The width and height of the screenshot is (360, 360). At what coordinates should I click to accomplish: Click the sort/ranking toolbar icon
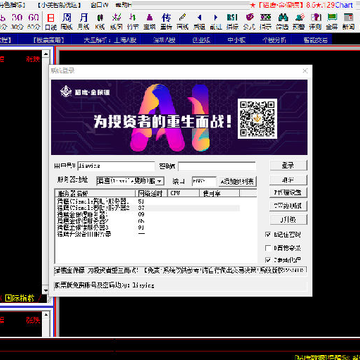pos(266,21)
